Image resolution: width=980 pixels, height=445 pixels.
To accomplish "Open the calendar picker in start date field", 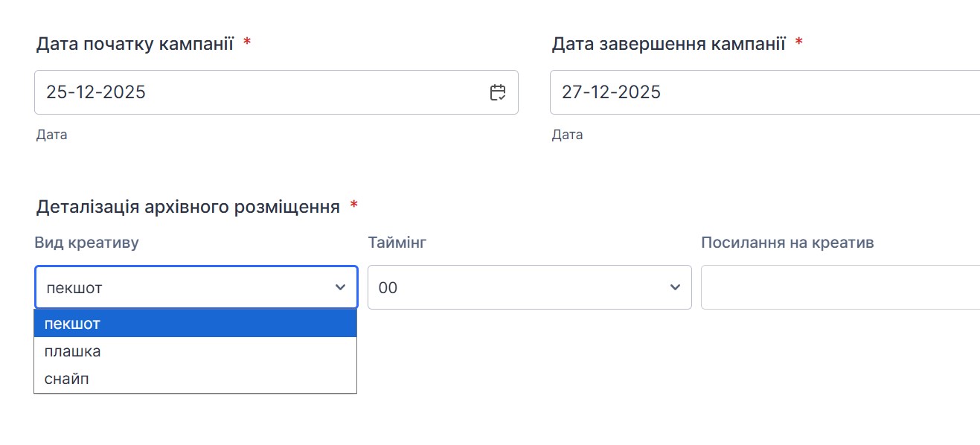I will pos(498,92).
